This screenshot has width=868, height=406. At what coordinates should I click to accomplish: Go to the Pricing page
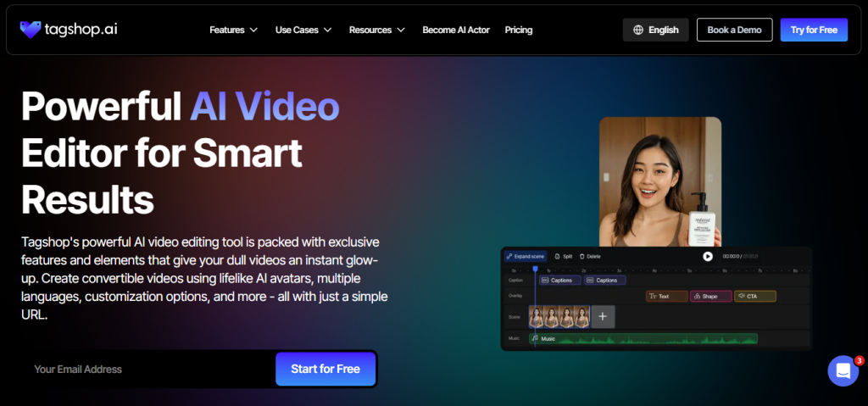[519, 30]
